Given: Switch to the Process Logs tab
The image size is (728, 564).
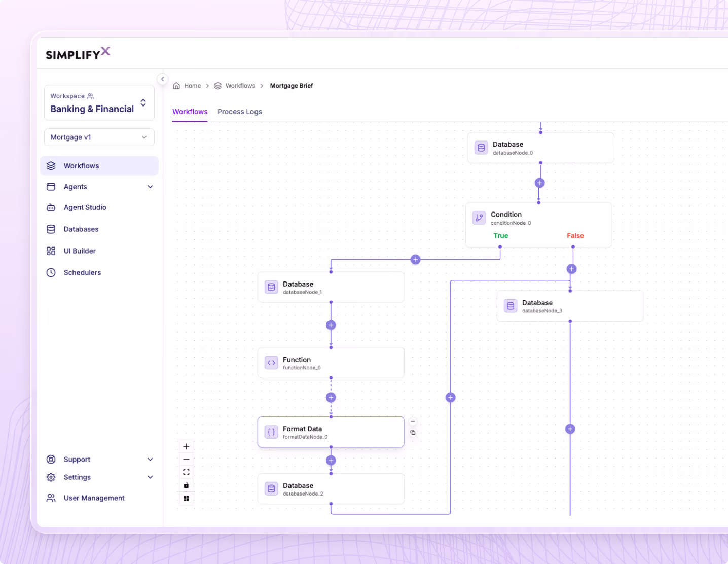Looking at the screenshot, I should (240, 112).
